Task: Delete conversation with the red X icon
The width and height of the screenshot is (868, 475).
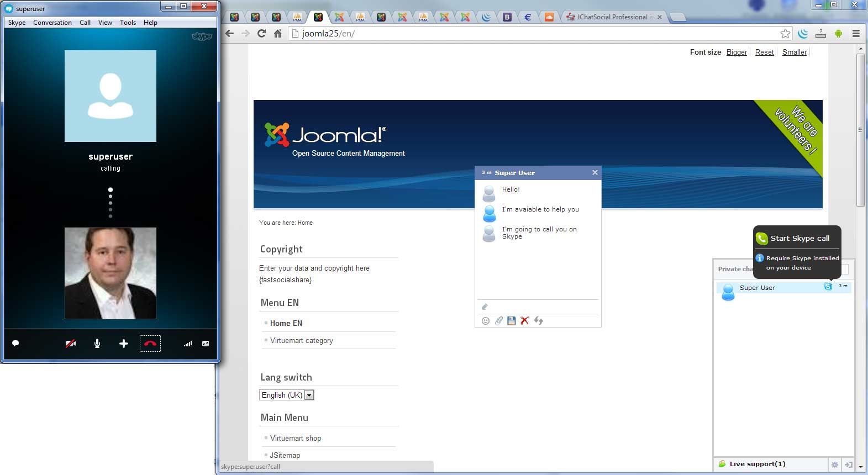Action: pos(525,321)
